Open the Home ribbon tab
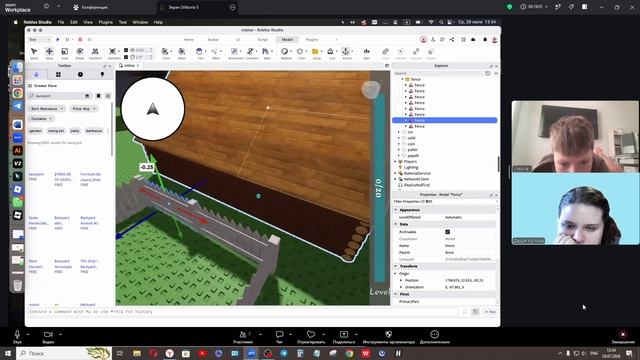640x360 pixels. coord(189,40)
